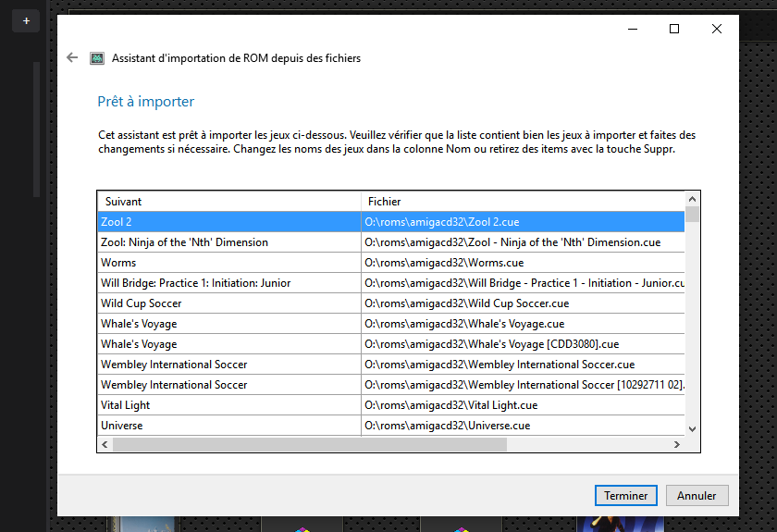Minimize the import wizard window
The height and width of the screenshot is (532, 777).
coord(633,29)
